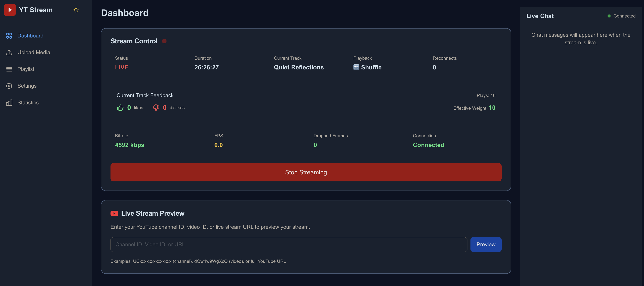The width and height of the screenshot is (644, 286).
Task: Click the YT Stream red play logo
Action: pos(10,10)
